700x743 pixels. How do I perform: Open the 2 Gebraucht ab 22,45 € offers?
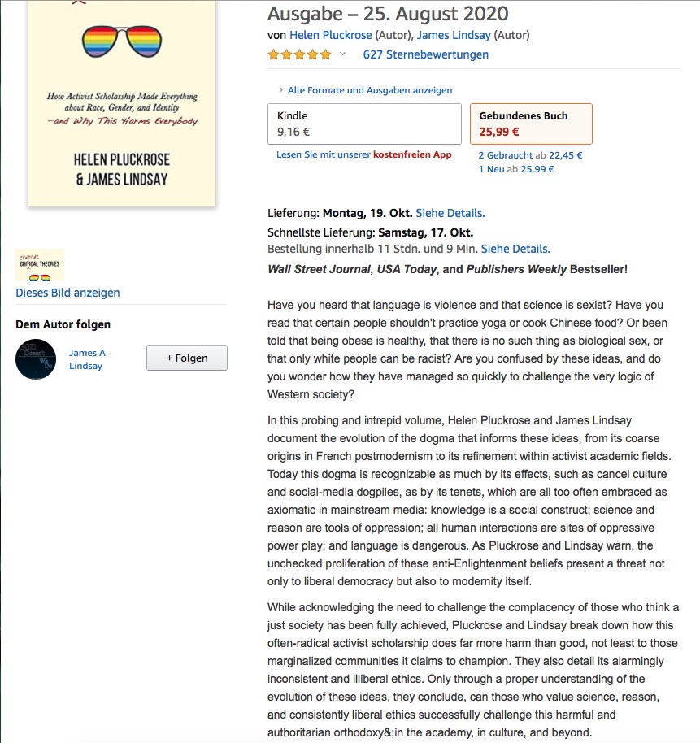pos(529,155)
